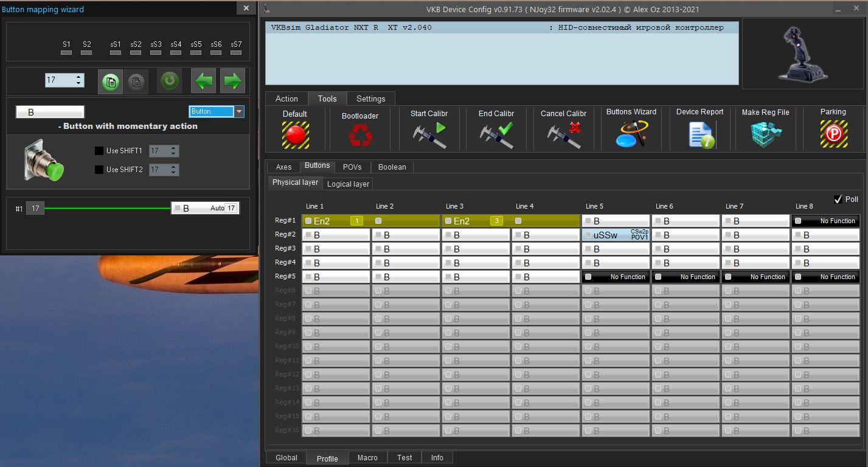The height and width of the screenshot is (467, 868).
Task: Open the Logical layer tab
Action: (x=348, y=184)
